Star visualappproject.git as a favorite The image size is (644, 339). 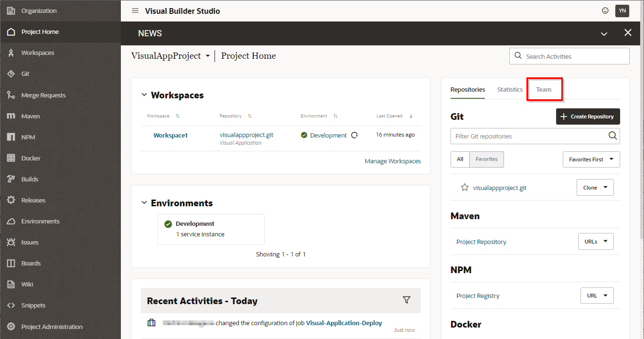click(465, 188)
